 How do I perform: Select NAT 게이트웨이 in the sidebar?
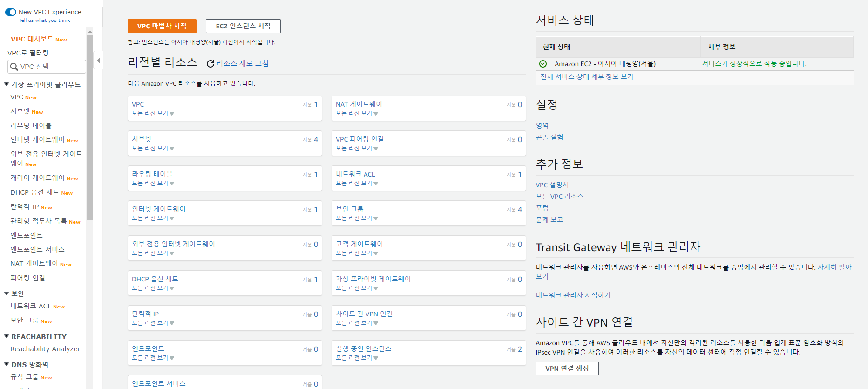[34, 264]
